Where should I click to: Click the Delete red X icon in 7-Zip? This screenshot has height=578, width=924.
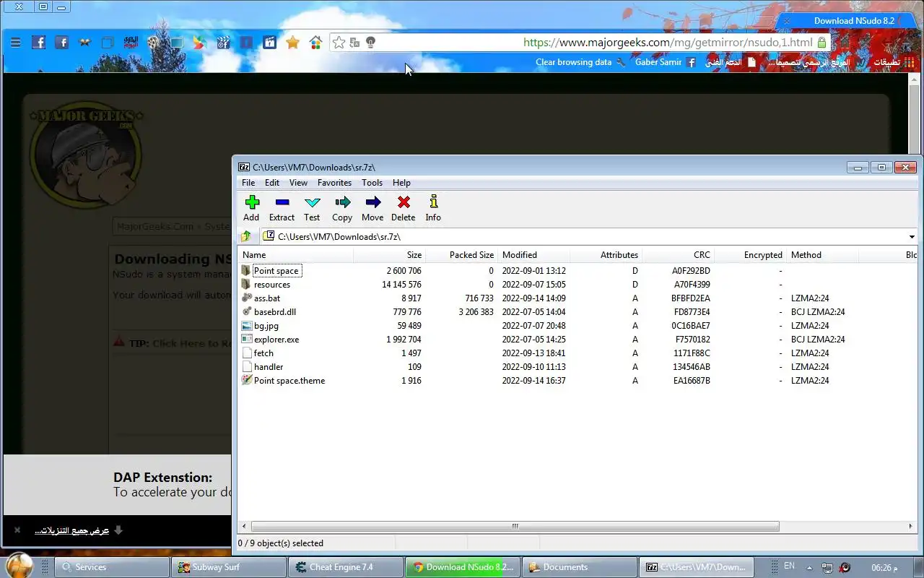404,202
